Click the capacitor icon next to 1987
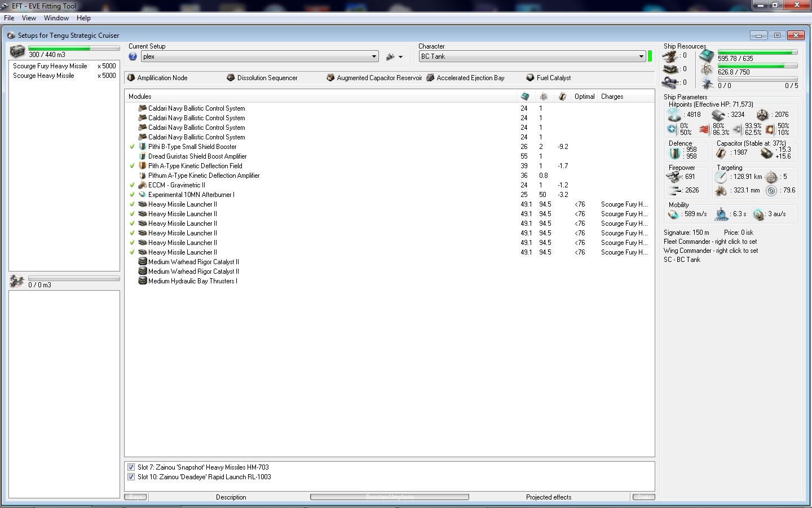This screenshot has height=508, width=812. point(721,153)
